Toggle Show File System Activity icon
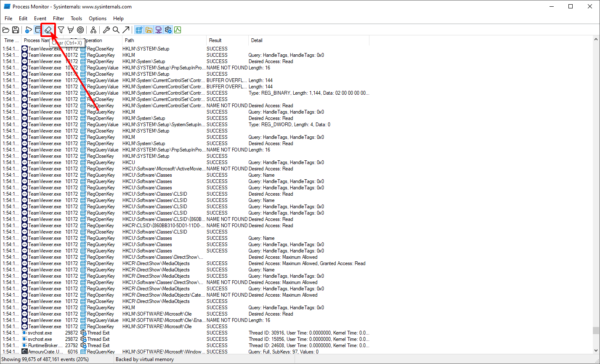Viewport: 600px width, 364px height. tap(149, 30)
